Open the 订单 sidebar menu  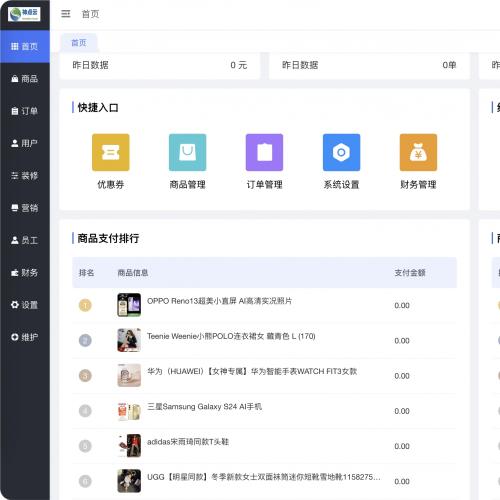click(25, 111)
